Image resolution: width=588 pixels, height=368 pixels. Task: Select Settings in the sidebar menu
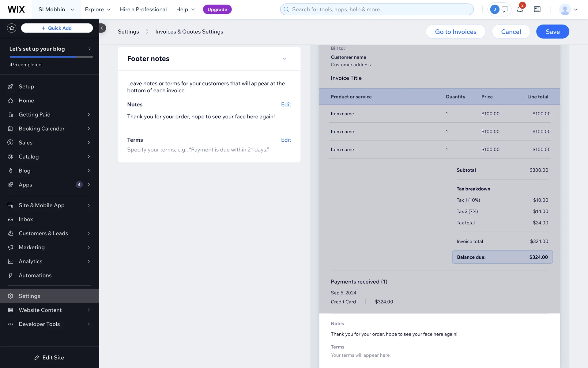(x=29, y=296)
